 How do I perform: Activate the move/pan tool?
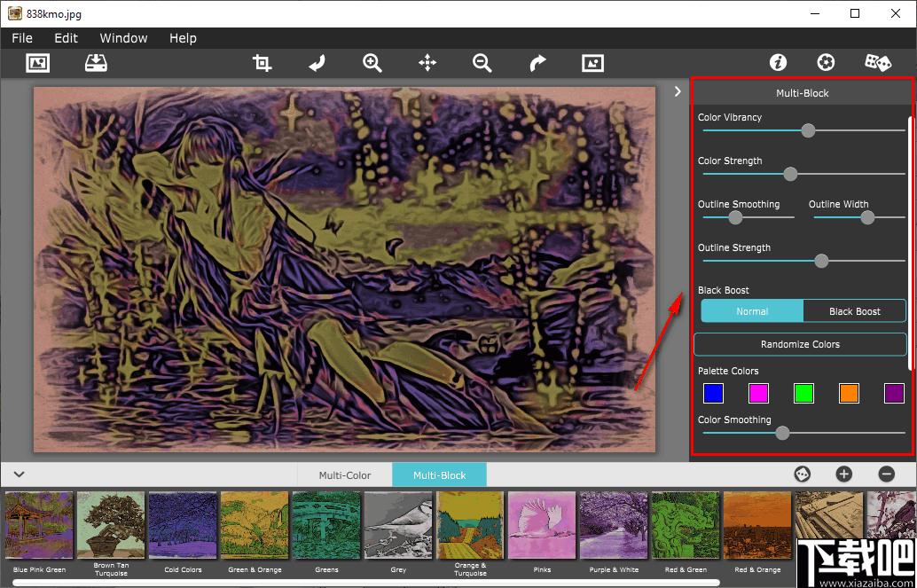[x=427, y=63]
